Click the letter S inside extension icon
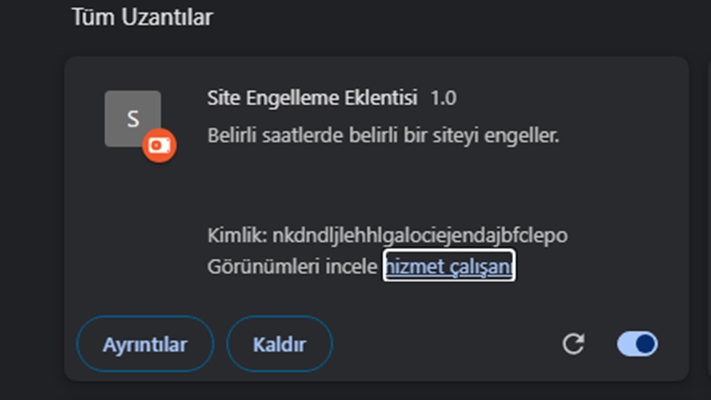The image size is (711, 400). click(x=133, y=119)
